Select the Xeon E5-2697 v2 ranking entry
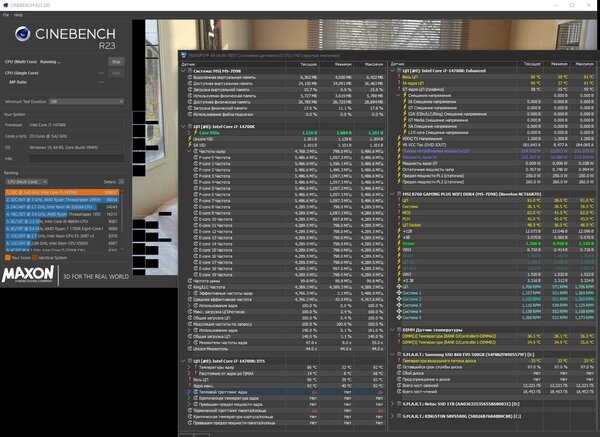Image resolution: width=600 pixels, height=437 pixels. 62,236
